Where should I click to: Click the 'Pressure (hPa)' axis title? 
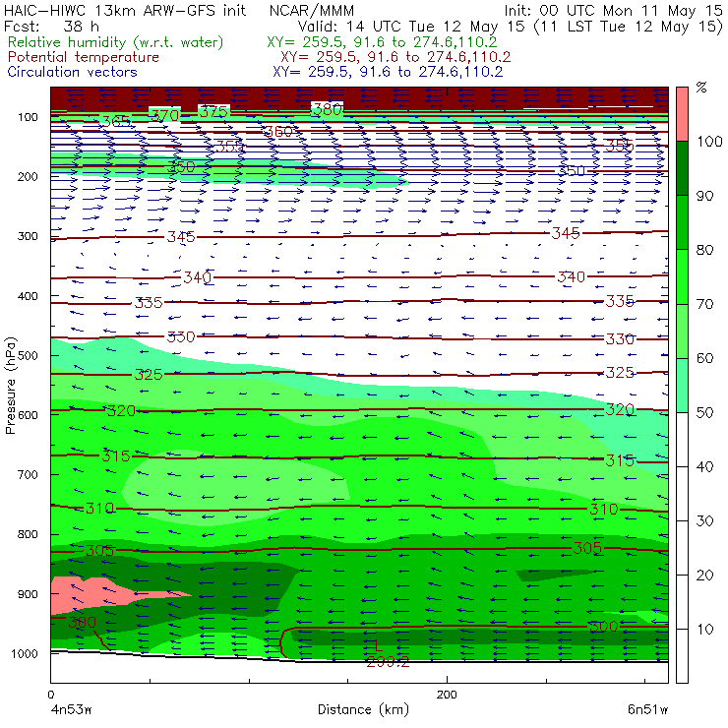(x=10, y=386)
